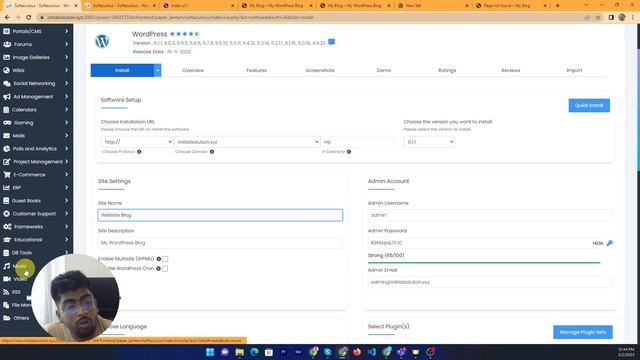Screen dimensions: 640x360
Task: Open the Choose Domain dropdown
Action: pos(247,142)
